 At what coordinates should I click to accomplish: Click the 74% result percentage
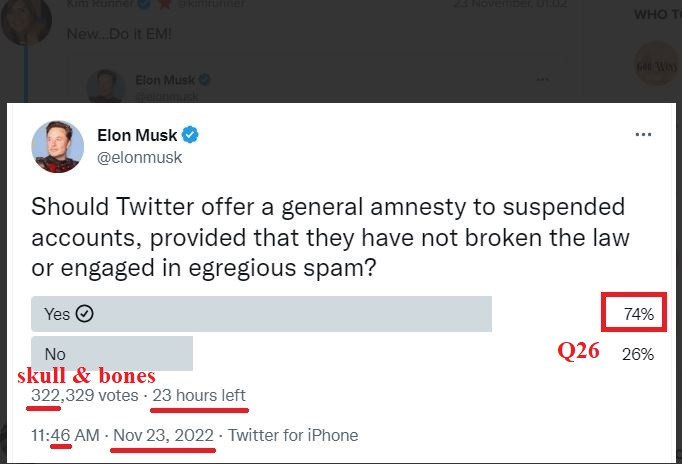coord(638,314)
